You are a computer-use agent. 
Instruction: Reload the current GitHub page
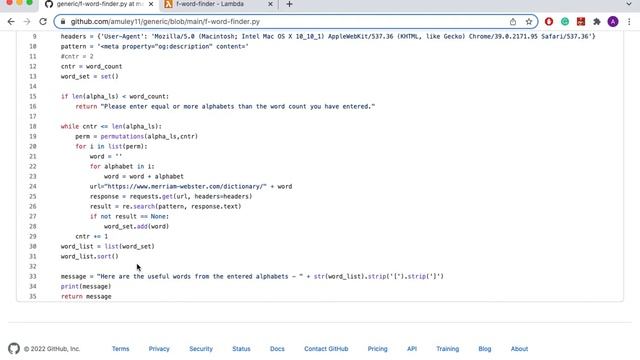(x=43, y=22)
